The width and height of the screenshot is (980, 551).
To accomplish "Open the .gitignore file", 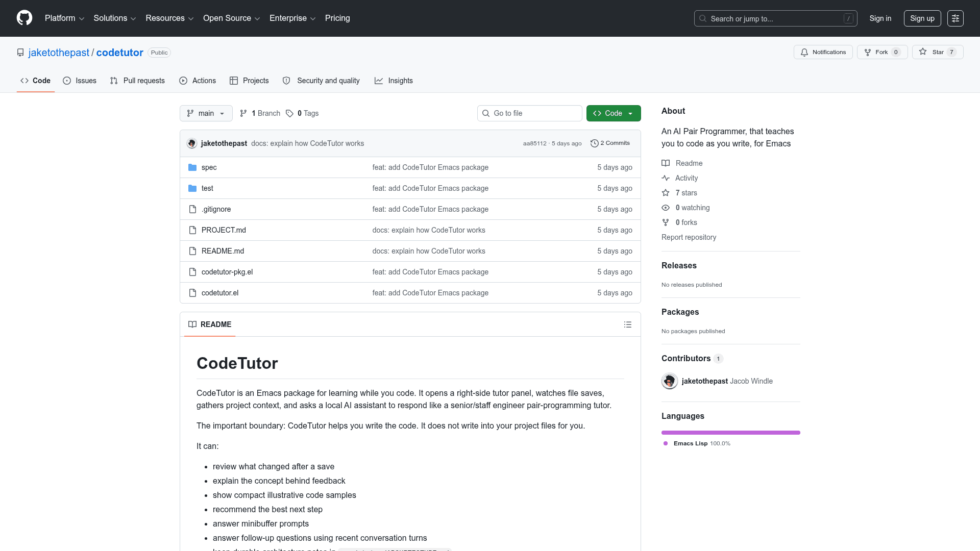I will [x=216, y=209].
